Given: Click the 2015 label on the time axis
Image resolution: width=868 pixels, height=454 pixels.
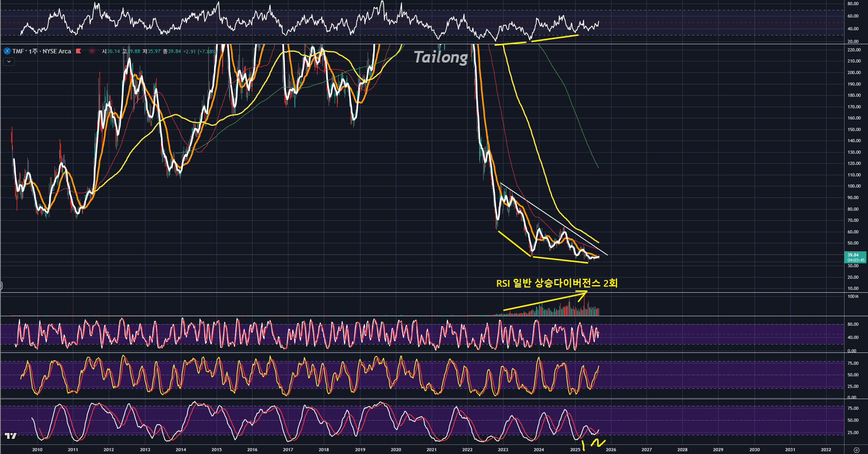Looking at the screenshot, I should (216, 450).
